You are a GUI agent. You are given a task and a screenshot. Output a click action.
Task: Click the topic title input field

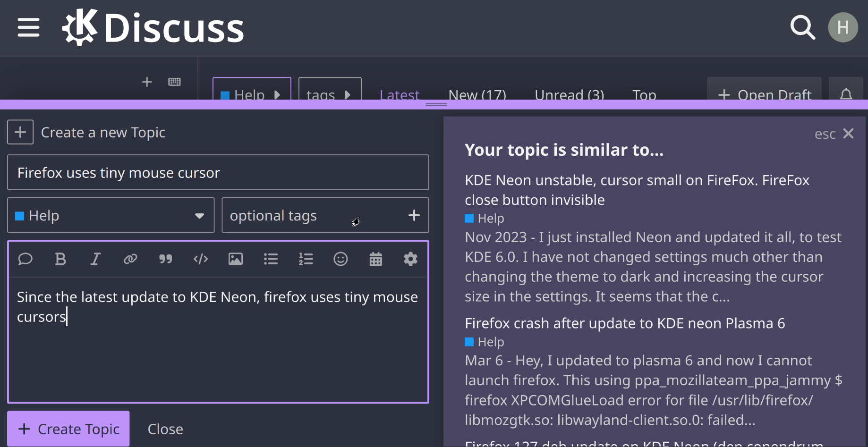tap(218, 172)
